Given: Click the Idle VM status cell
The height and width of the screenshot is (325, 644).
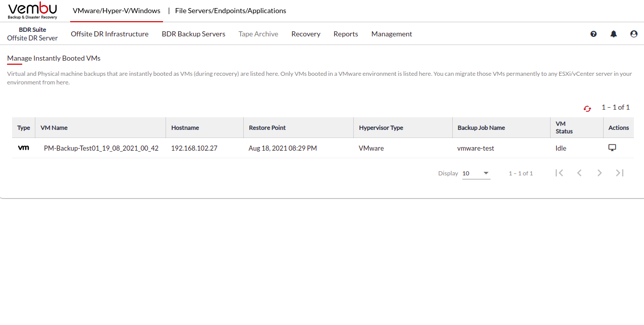Looking at the screenshot, I should (561, 148).
